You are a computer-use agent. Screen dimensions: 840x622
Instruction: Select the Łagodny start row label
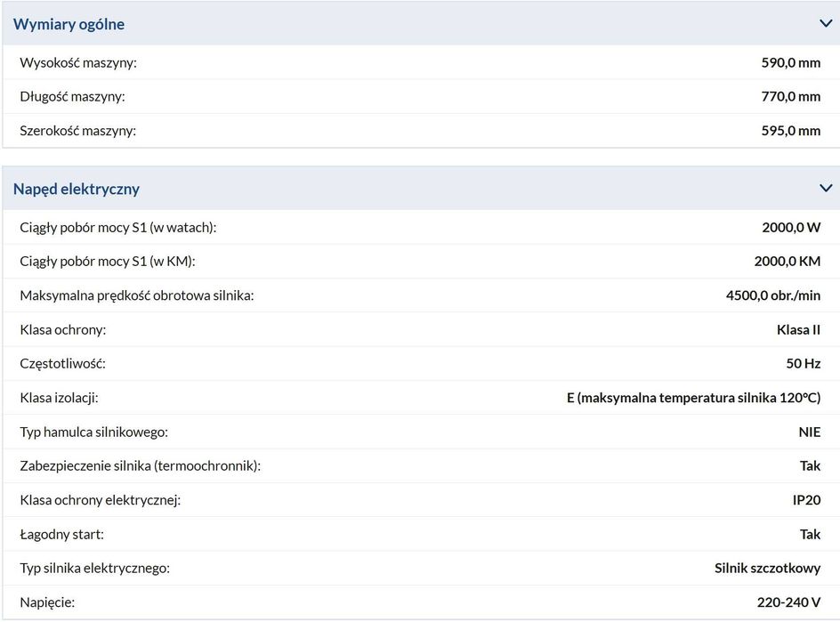click(x=62, y=534)
